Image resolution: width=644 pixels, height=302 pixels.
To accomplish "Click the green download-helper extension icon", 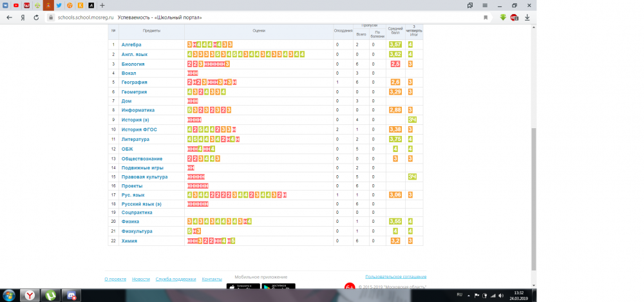I will coord(502,17).
